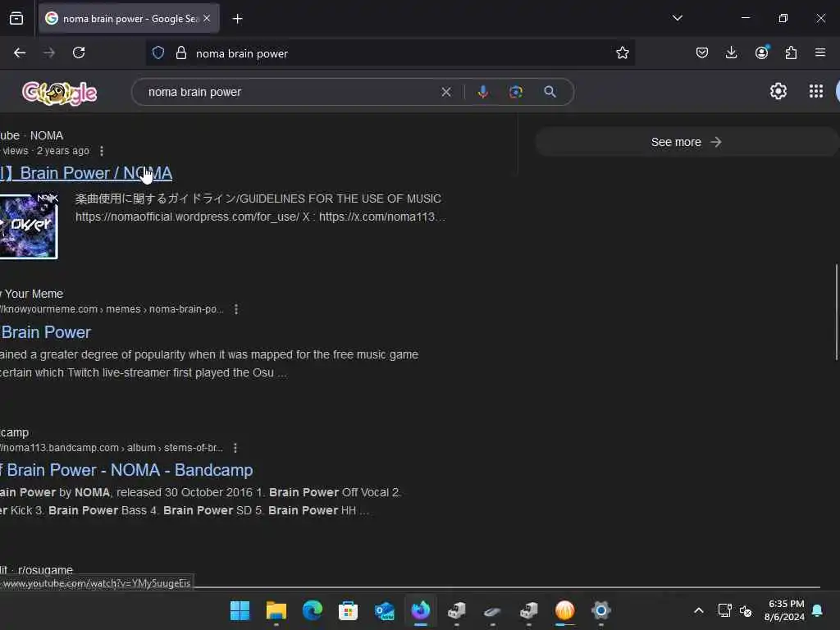
Task: Open network status tray icon
Action: (x=724, y=610)
